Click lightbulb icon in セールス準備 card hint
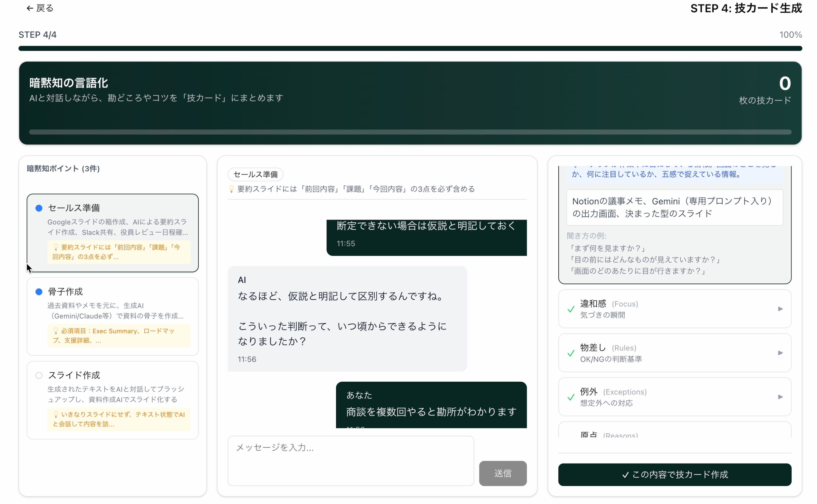The width and height of the screenshot is (817, 504). pyautogui.click(x=56, y=247)
